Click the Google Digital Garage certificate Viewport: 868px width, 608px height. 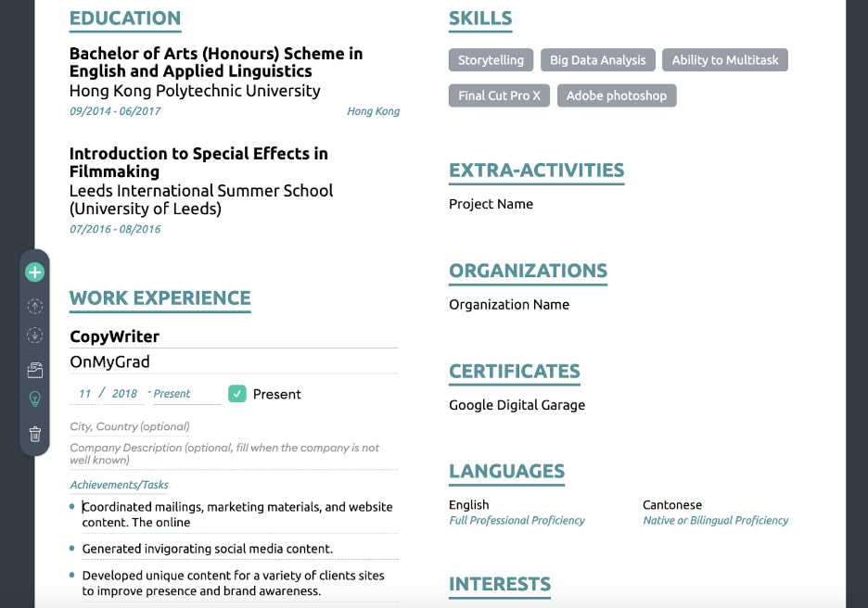pyautogui.click(x=517, y=405)
